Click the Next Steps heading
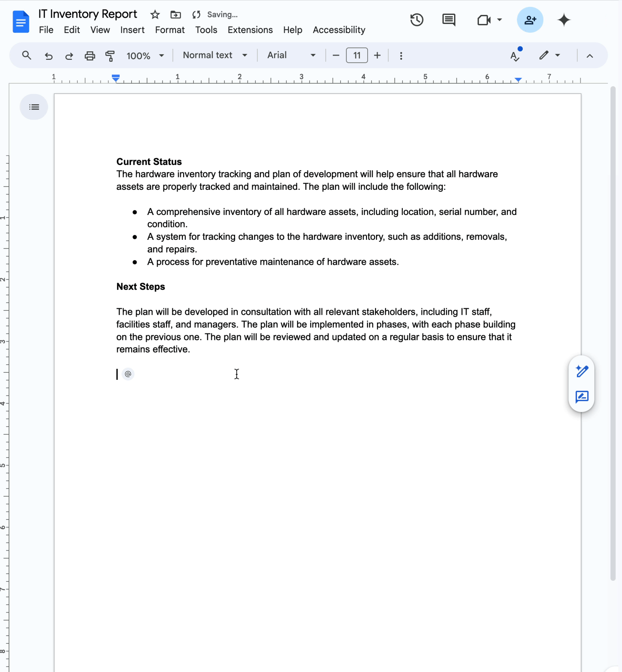The image size is (622, 672). [x=141, y=287]
